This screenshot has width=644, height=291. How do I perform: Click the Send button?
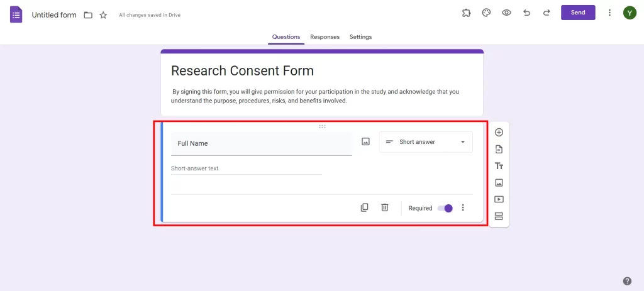578,13
